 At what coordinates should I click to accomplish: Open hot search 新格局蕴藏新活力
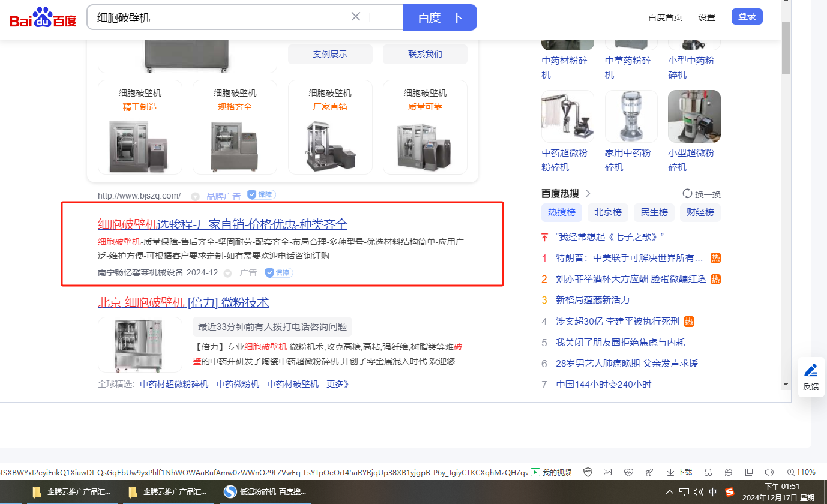(592, 300)
